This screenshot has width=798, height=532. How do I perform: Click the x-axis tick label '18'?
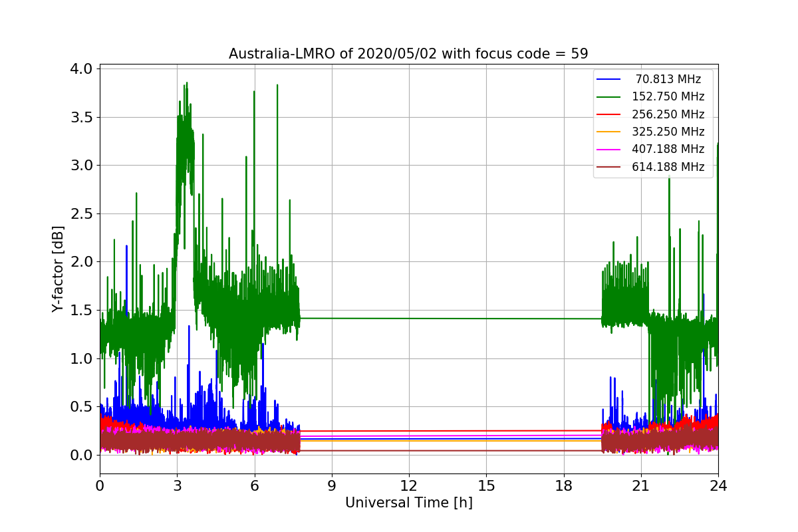pyautogui.click(x=563, y=485)
